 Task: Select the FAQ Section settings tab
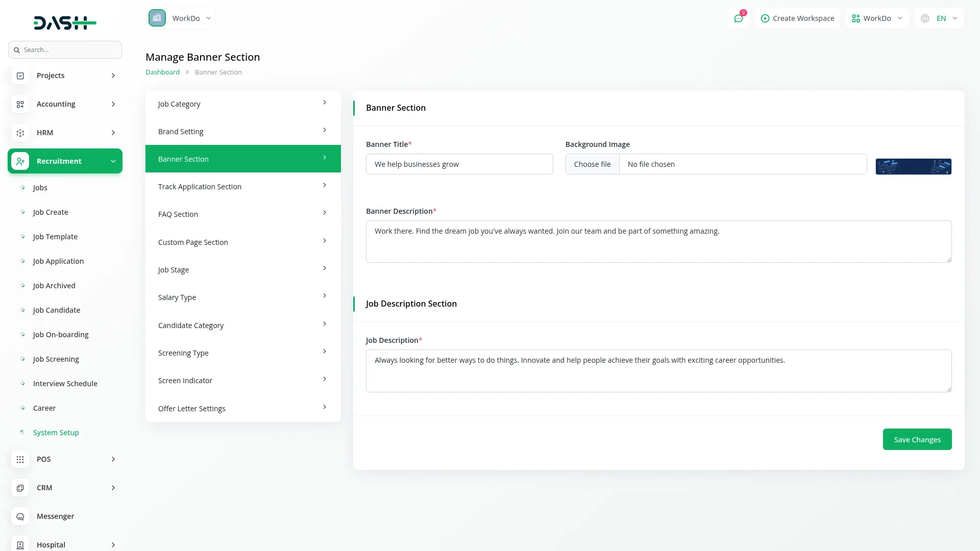point(243,214)
